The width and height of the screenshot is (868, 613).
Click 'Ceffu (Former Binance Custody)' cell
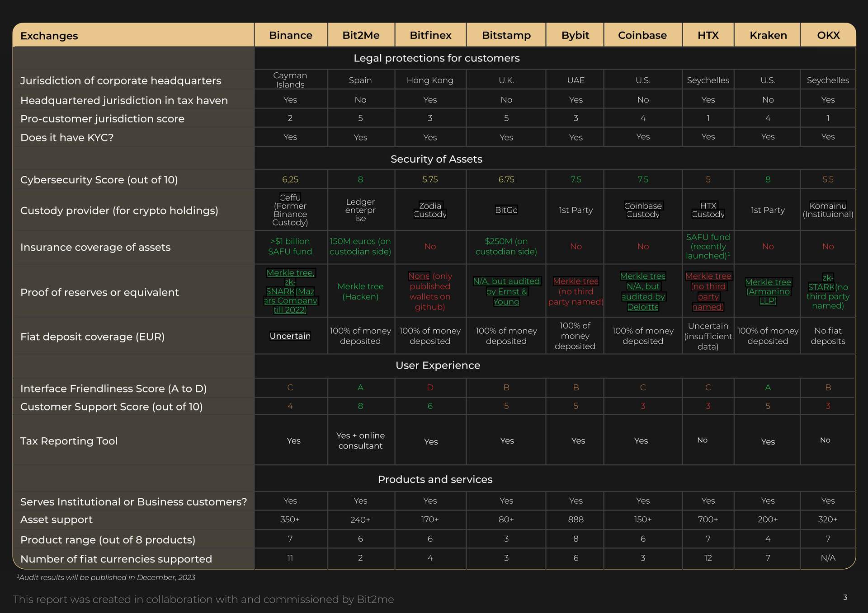click(x=290, y=210)
